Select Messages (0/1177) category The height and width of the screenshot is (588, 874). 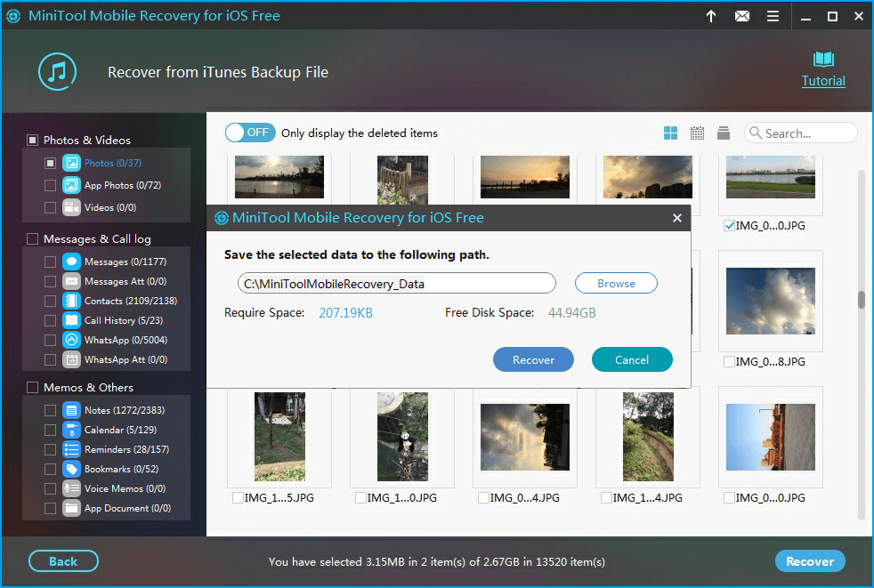[125, 262]
